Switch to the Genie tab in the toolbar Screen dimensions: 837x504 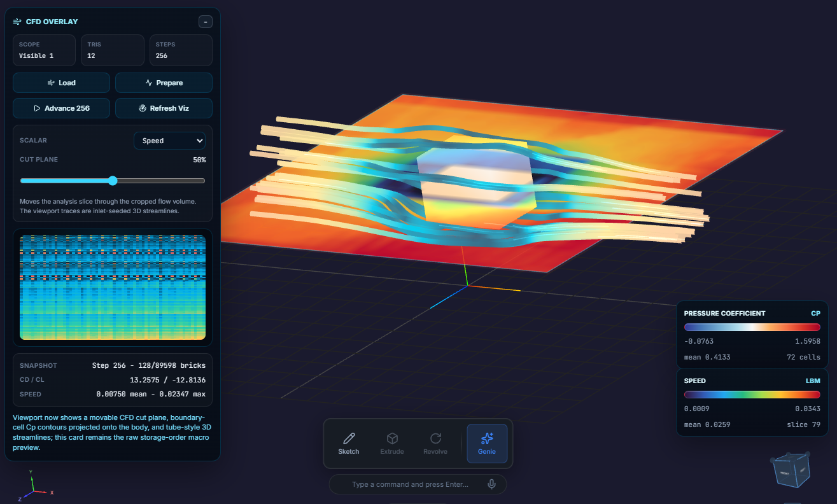pyautogui.click(x=486, y=444)
